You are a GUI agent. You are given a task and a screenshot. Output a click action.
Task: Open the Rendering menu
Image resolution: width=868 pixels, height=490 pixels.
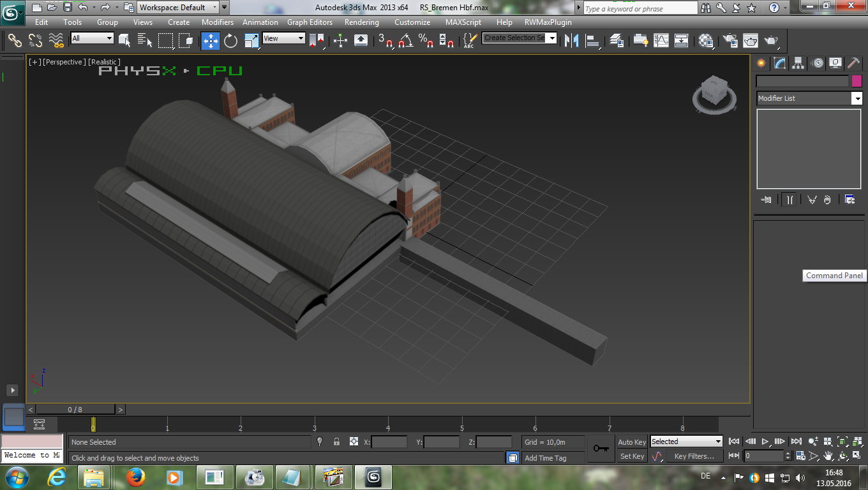click(361, 22)
